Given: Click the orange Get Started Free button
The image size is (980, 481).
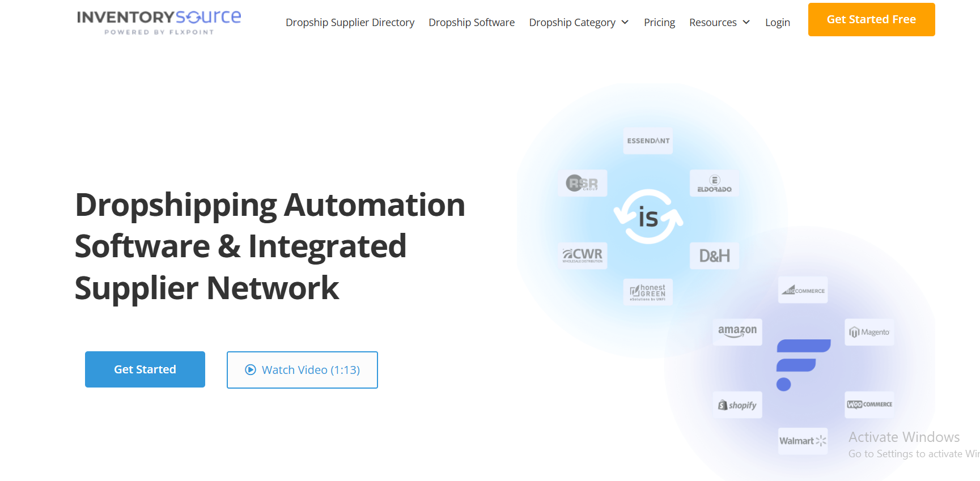Looking at the screenshot, I should tap(871, 19).
